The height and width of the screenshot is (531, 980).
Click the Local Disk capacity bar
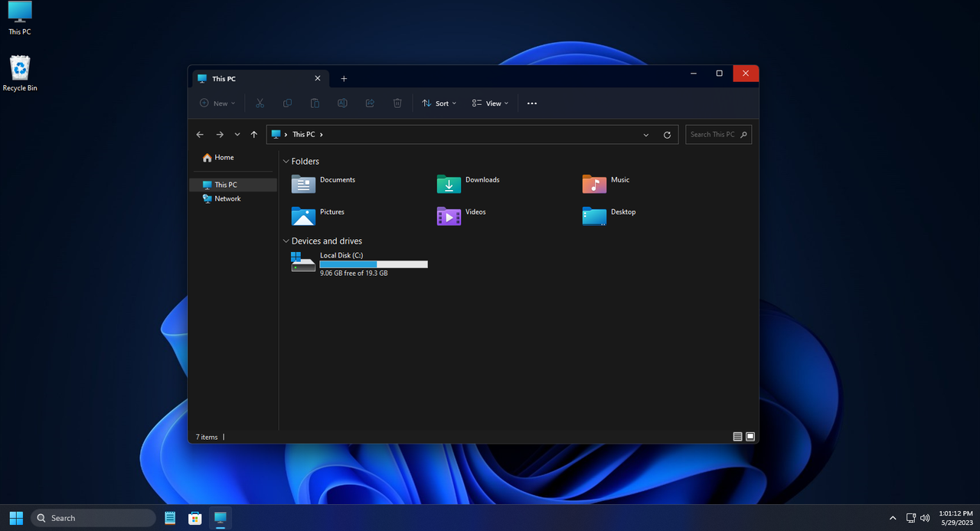pyautogui.click(x=374, y=264)
